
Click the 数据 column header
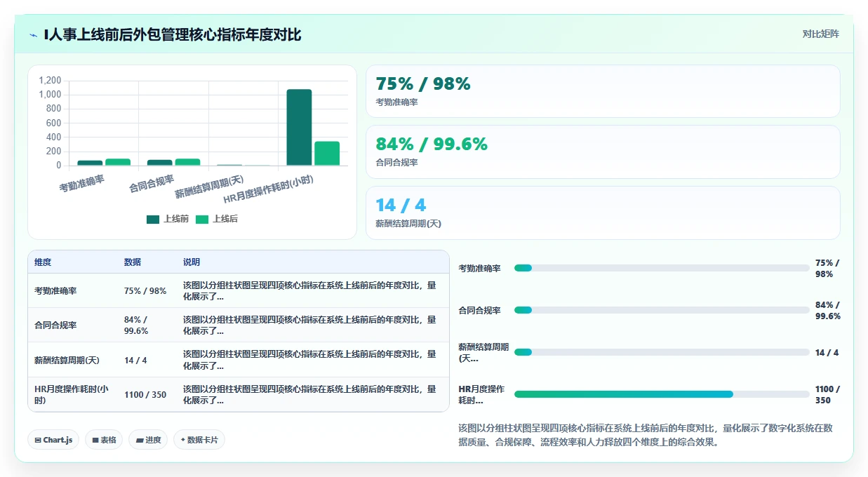pyautogui.click(x=133, y=262)
